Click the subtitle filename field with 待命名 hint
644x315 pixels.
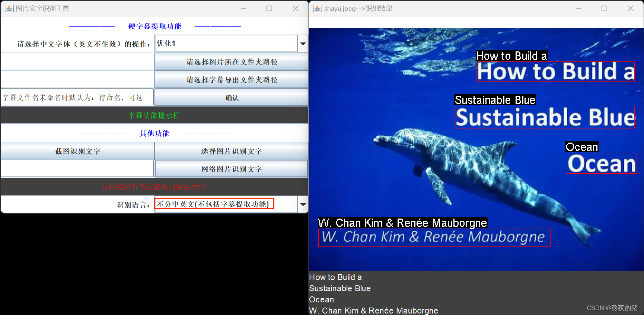pos(77,98)
